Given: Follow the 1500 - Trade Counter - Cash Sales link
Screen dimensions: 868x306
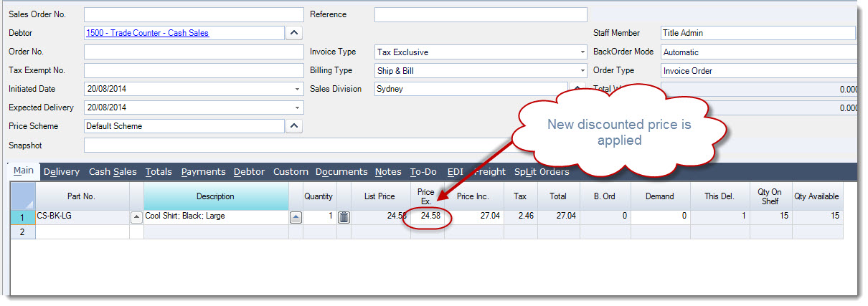Looking at the screenshot, I should tap(147, 33).
